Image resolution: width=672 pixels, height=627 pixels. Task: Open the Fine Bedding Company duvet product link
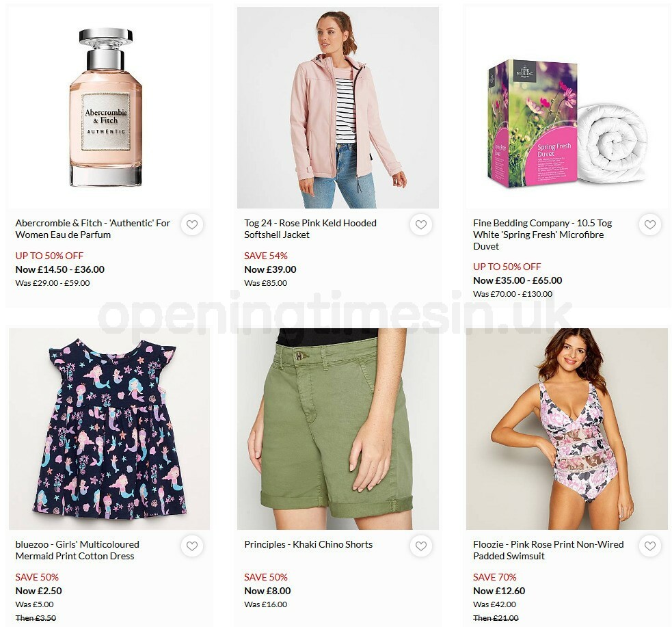542,235
